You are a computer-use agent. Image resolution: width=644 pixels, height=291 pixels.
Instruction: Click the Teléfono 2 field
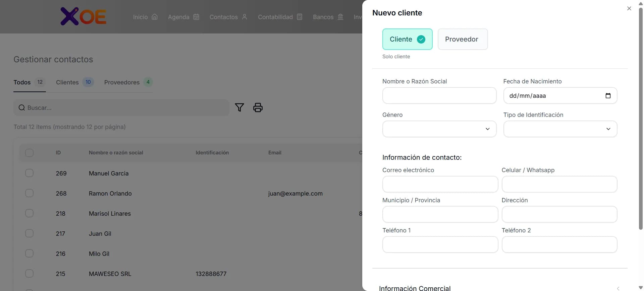[x=559, y=244]
